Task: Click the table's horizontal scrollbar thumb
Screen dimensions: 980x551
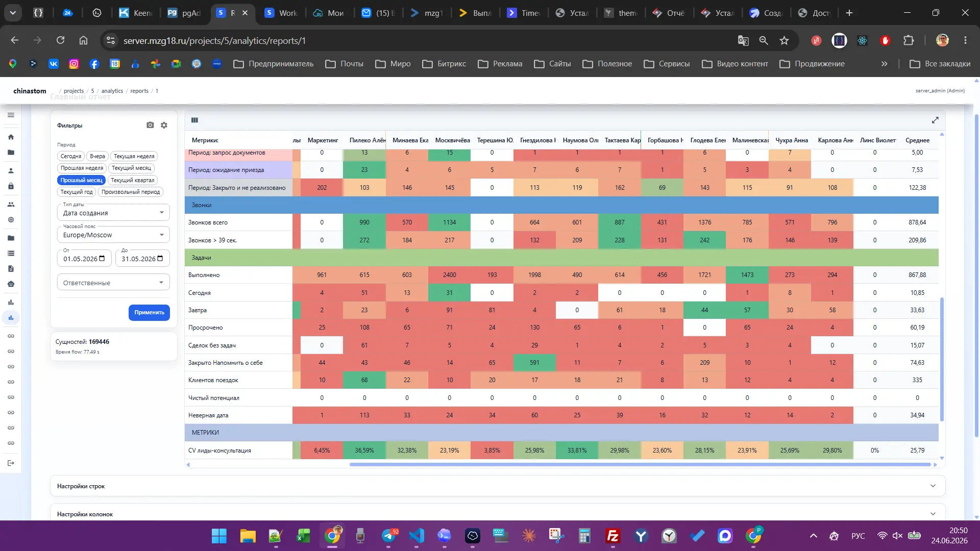Action: (640, 465)
